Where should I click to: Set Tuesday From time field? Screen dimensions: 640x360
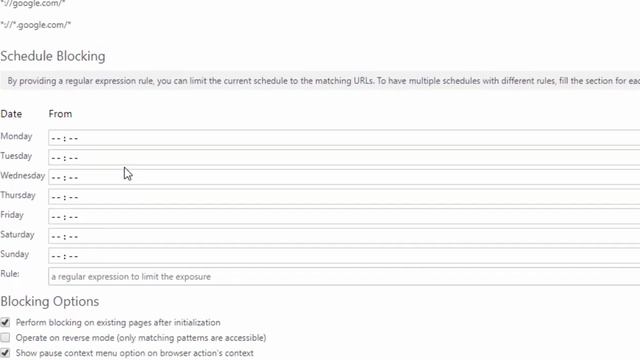pyautogui.click(x=344, y=158)
